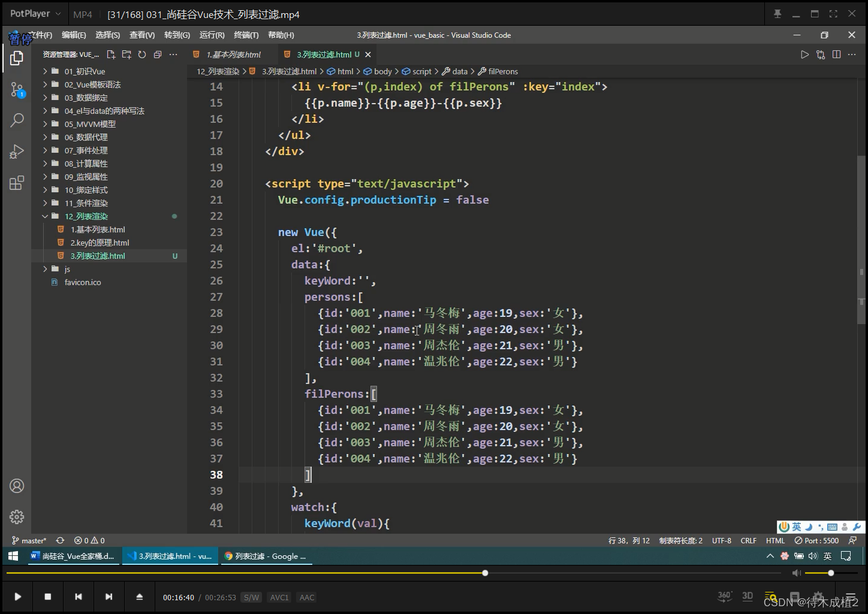Viewport: 868px width, 614px height.
Task: Open the Search view in activity bar
Action: click(17, 120)
